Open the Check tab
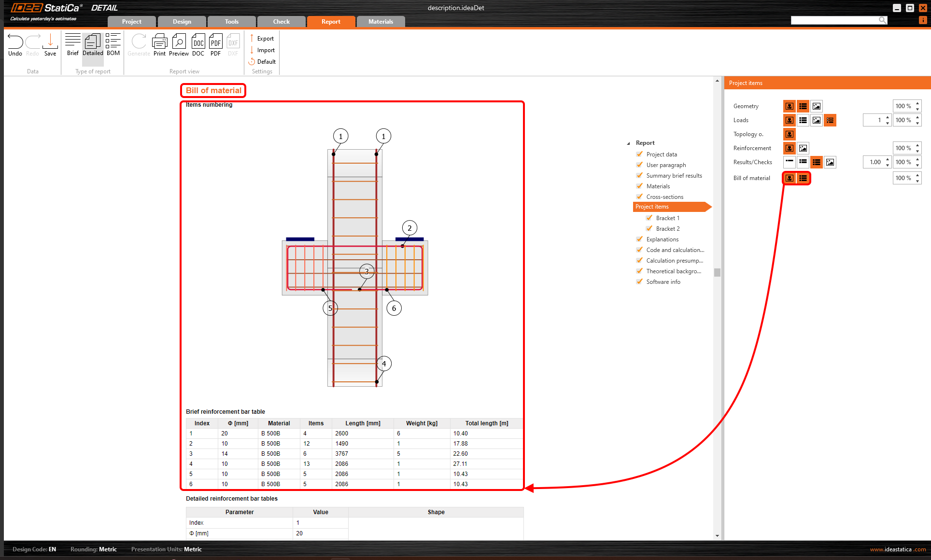The image size is (931, 560). click(x=281, y=22)
